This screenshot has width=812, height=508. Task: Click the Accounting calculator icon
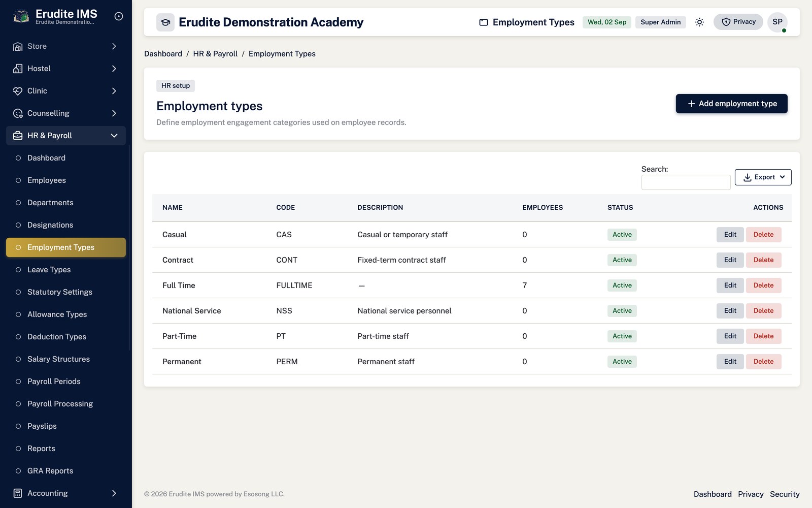[18, 493]
